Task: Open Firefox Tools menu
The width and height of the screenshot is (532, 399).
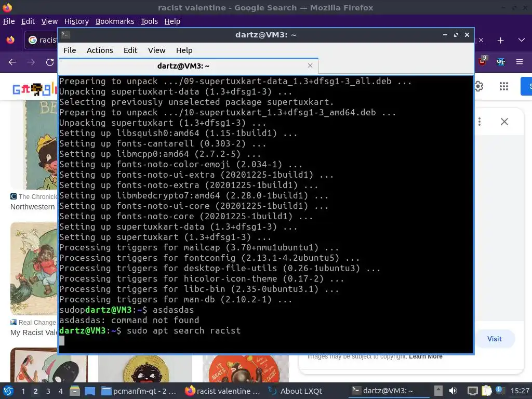Action: pyautogui.click(x=149, y=21)
